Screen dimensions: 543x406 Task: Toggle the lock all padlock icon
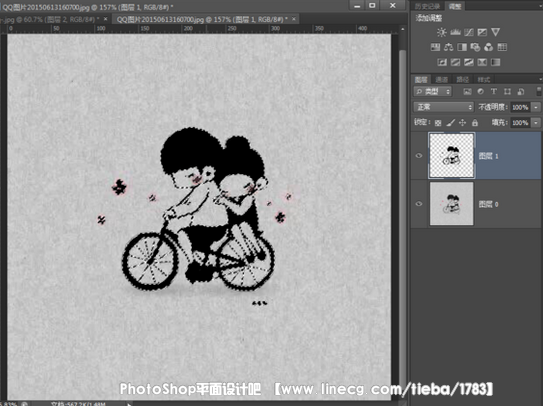475,122
